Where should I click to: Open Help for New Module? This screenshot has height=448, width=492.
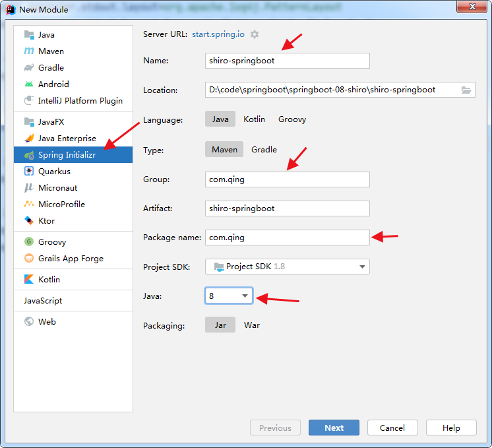[451, 428]
